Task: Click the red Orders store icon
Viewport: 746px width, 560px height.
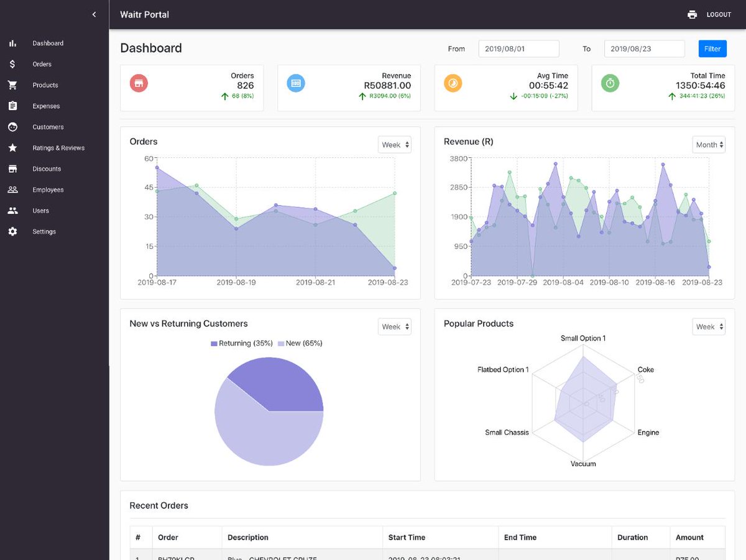Action: tap(139, 83)
